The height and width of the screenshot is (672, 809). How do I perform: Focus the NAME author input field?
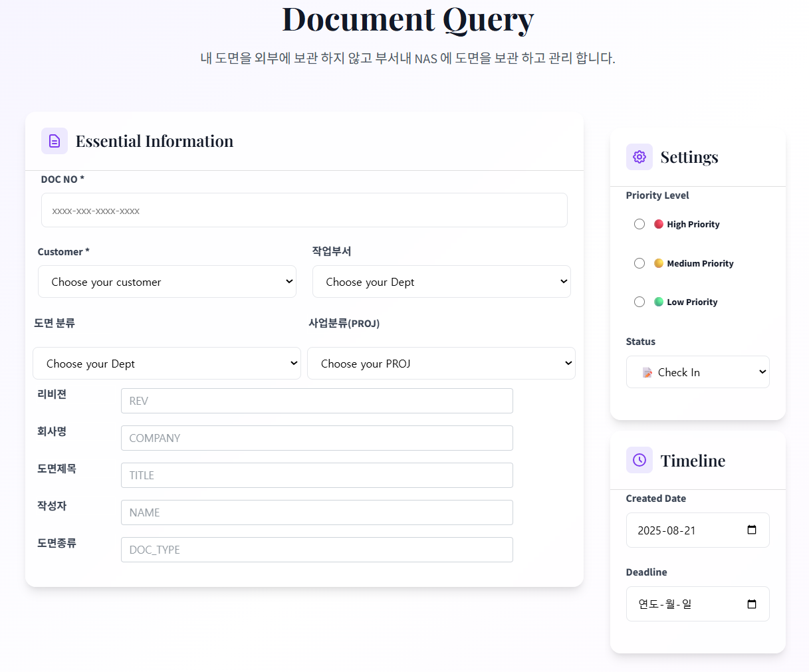(316, 512)
